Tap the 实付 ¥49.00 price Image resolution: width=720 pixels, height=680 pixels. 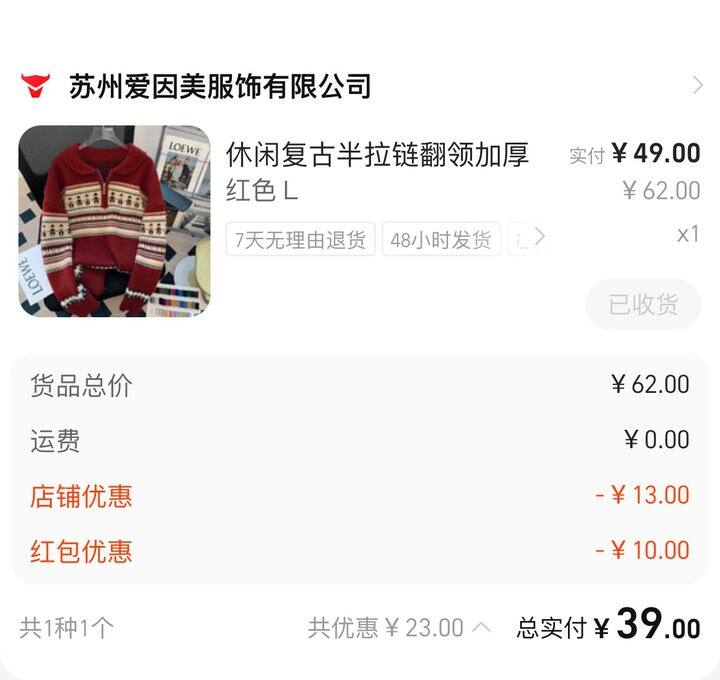click(x=635, y=154)
